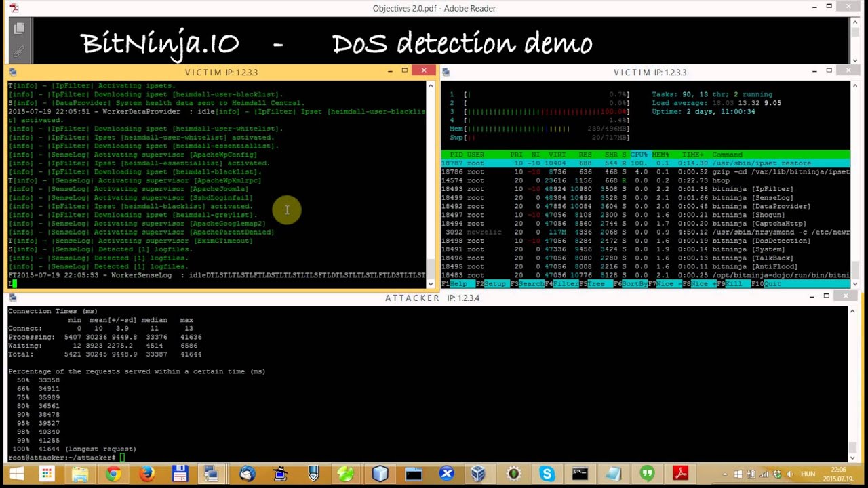Open the dark round gear taskbar icon

pyautogui.click(x=513, y=474)
